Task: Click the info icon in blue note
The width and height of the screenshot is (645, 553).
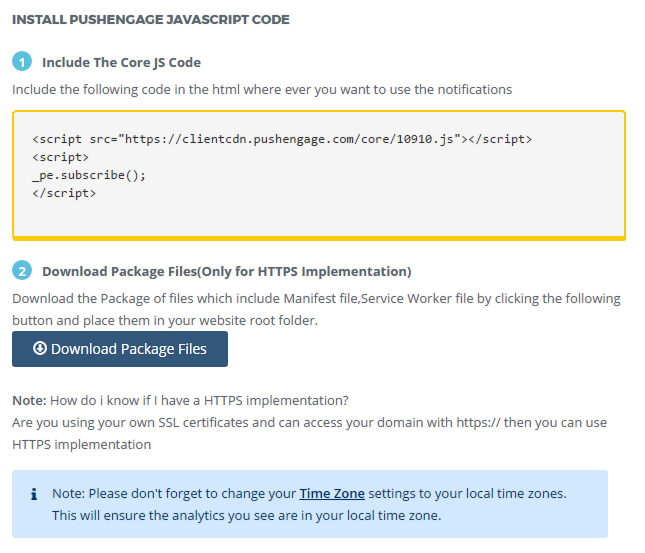Action: click(34, 494)
